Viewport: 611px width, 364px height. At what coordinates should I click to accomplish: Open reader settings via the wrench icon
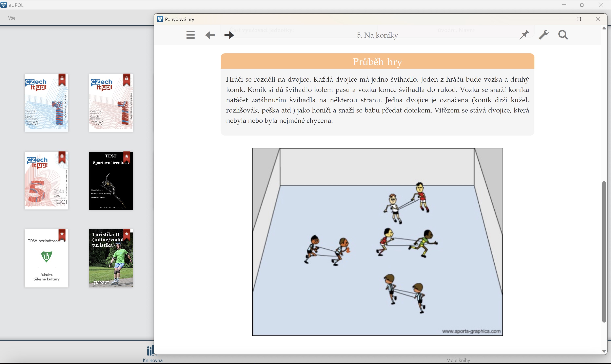544,35
